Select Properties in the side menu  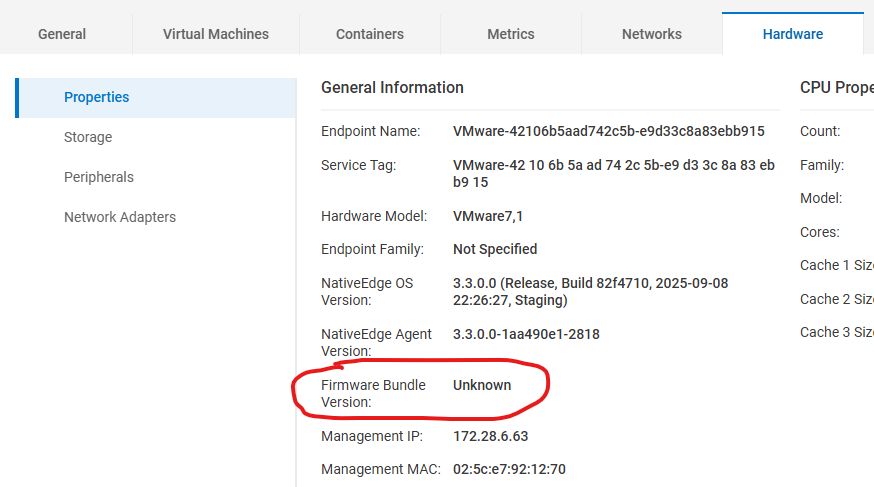[97, 97]
